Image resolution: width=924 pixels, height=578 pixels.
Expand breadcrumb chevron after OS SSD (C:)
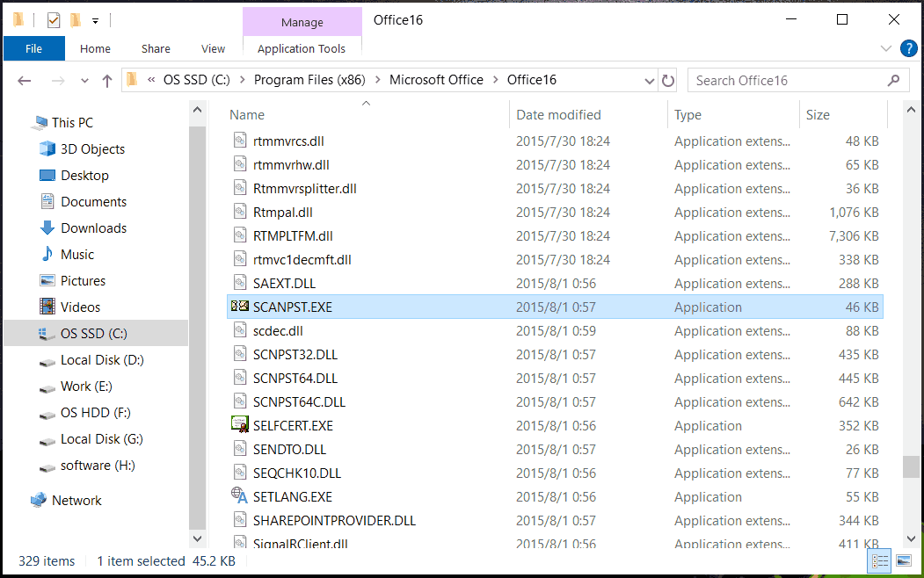tap(242, 80)
